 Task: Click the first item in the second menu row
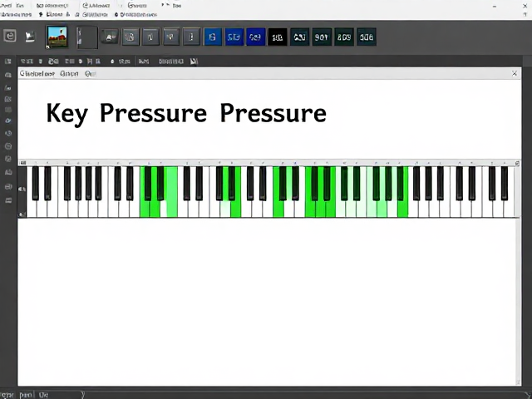(x=16, y=15)
